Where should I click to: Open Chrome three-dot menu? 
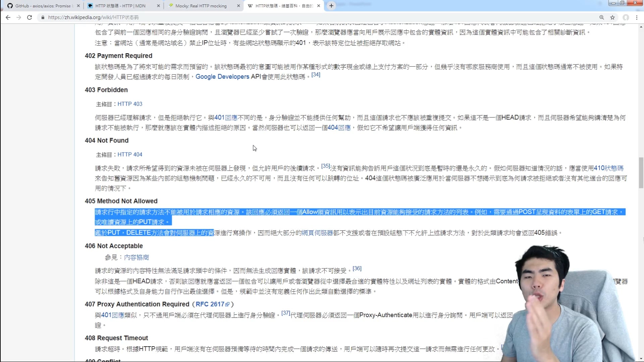(637, 17)
